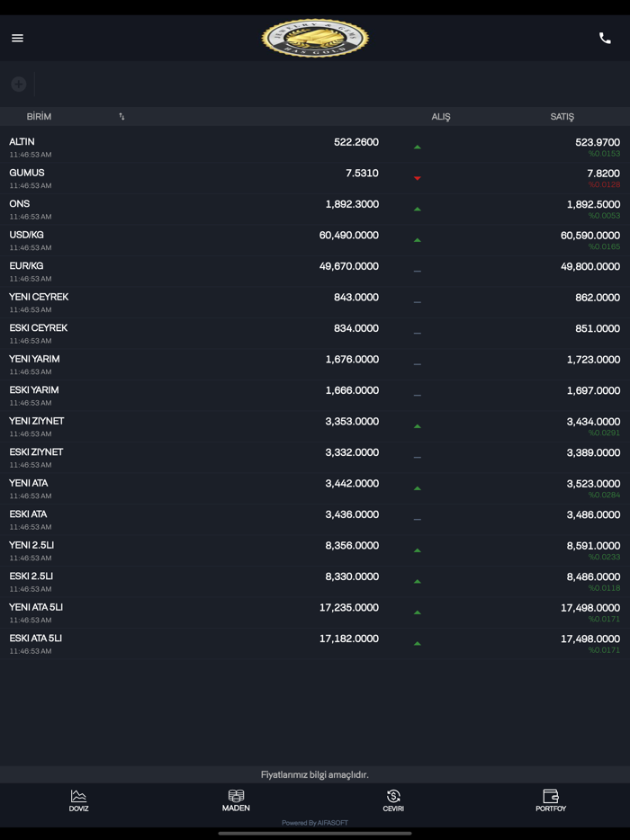Click ALTIN buy price 522.2600

[356, 142]
